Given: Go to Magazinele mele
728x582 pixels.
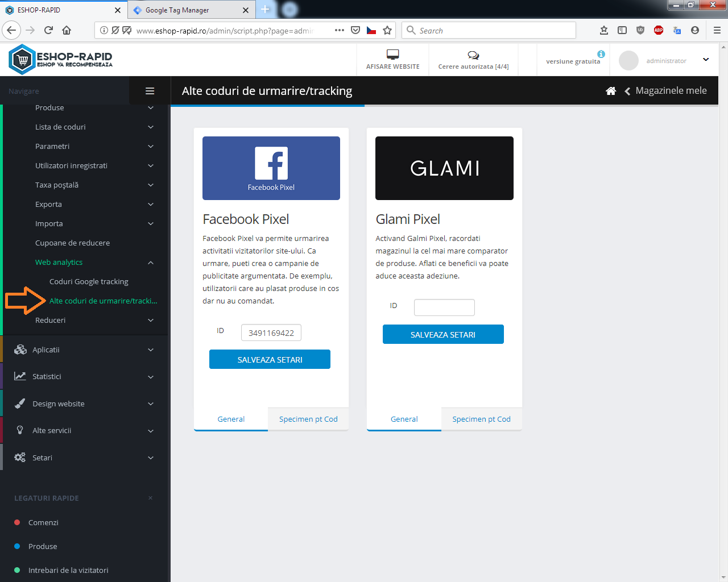Looking at the screenshot, I should coord(671,90).
